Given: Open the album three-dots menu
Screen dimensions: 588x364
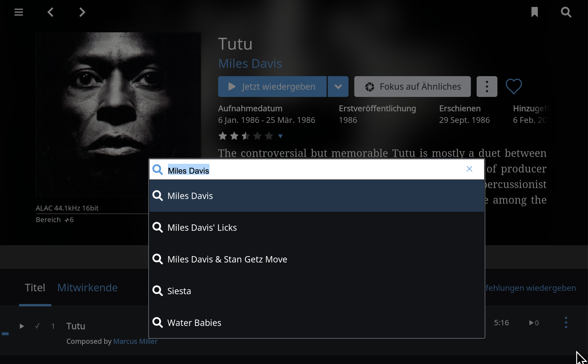Looking at the screenshot, I should coord(487,87).
